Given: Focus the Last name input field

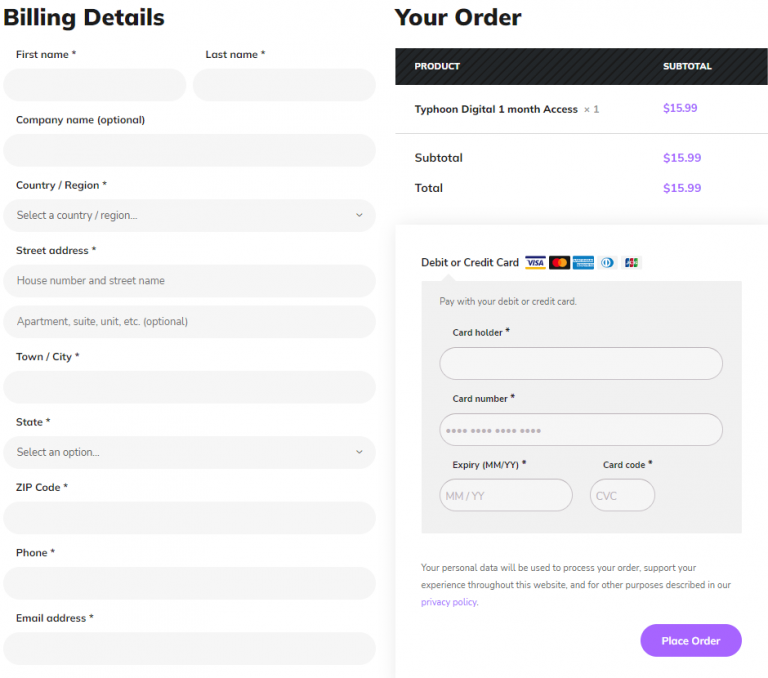Looking at the screenshot, I should (284, 85).
